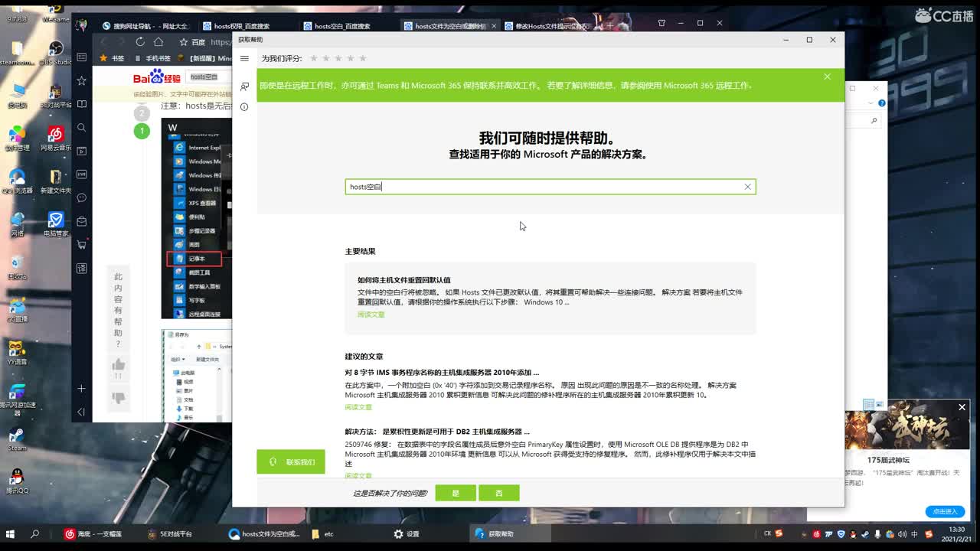Screen dimensions: 980x551
Task: Go to browser home page
Action: click(x=158, y=42)
